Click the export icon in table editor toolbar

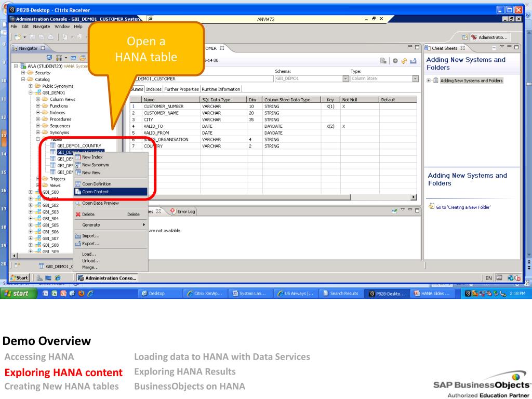413,61
